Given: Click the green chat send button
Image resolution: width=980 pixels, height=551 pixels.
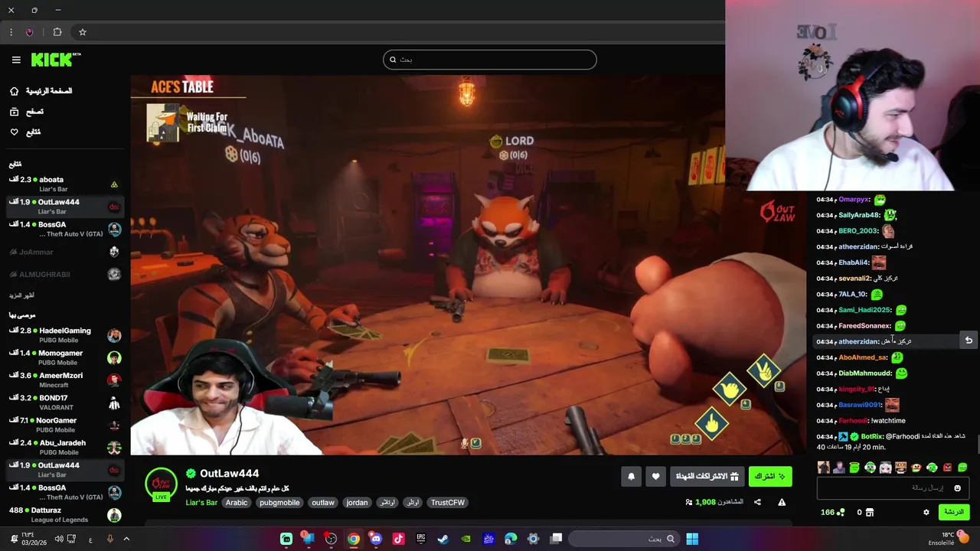Looking at the screenshot, I should (x=953, y=512).
